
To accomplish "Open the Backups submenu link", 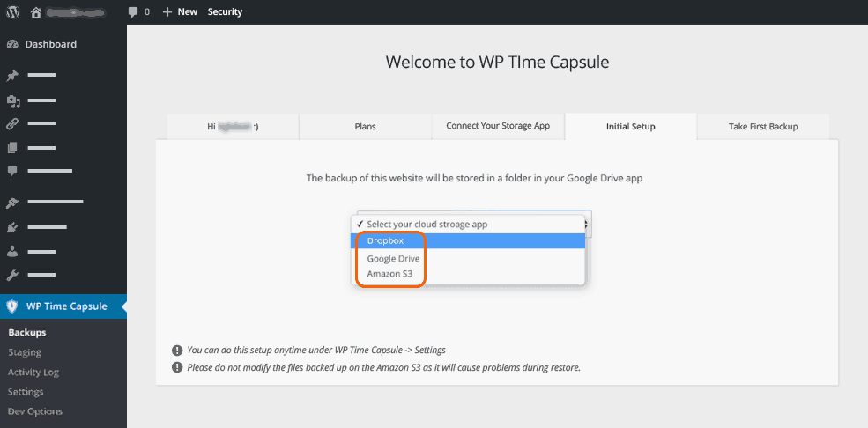I will point(27,333).
